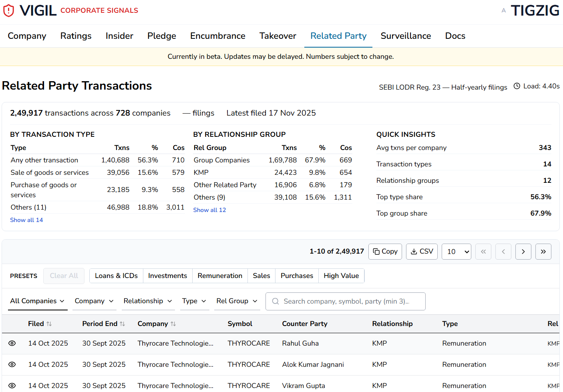This screenshot has width=563, height=392.
Task: Apply the Remuneration preset
Action: [x=220, y=276]
